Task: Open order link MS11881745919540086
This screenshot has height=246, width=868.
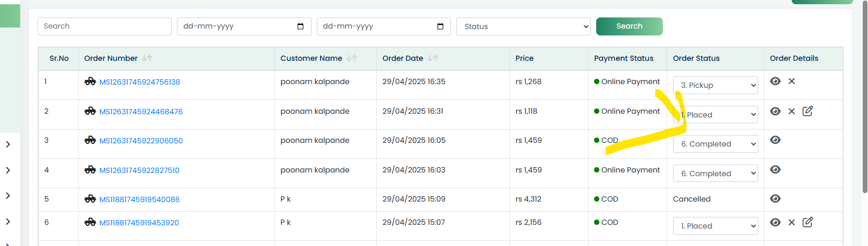Action: click(x=139, y=199)
